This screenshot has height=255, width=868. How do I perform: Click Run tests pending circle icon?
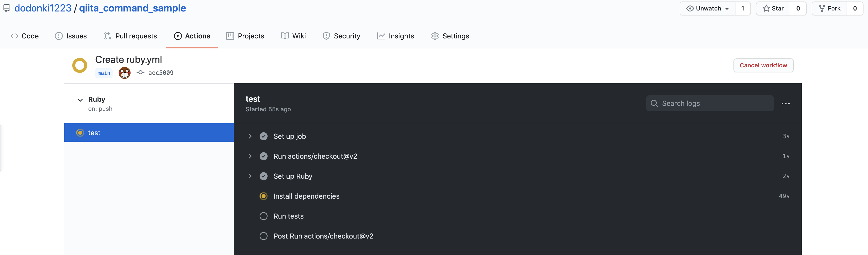[264, 216]
